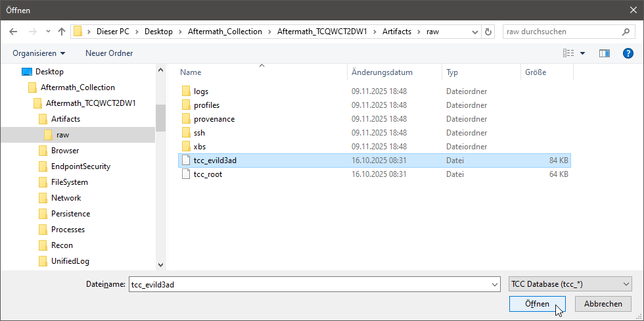Click 'Artifacts' breadcrumb in address bar
The width and height of the screenshot is (644, 321).
pos(397,32)
